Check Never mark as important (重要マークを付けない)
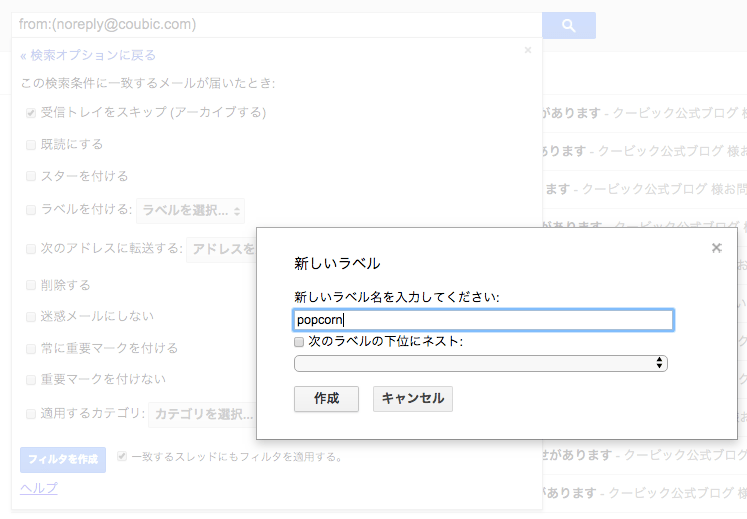 pyautogui.click(x=31, y=380)
